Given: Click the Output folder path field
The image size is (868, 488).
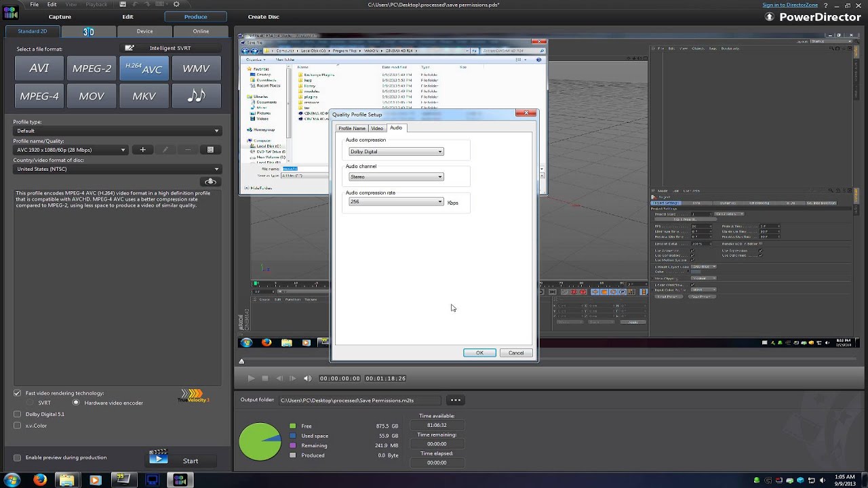Looking at the screenshot, I should pyautogui.click(x=359, y=400).
